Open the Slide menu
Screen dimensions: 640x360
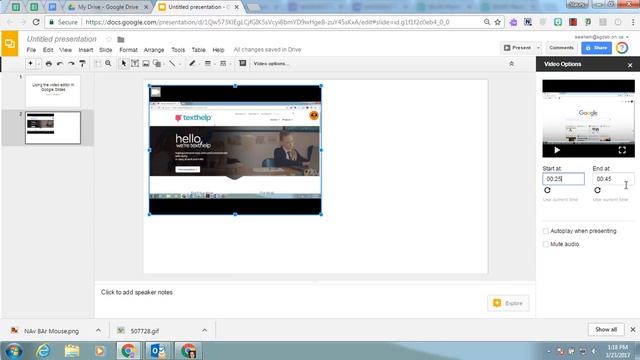106,50
